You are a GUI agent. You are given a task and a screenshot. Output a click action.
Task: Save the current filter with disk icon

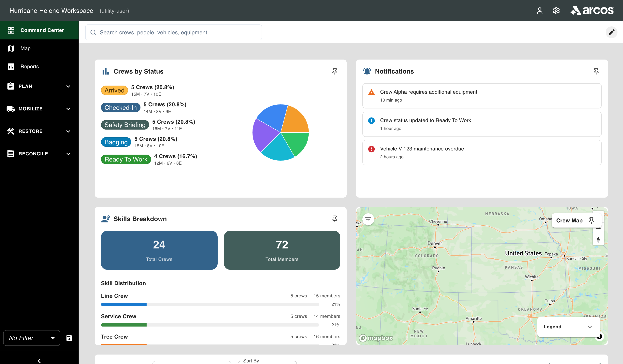tap(69, 338)
